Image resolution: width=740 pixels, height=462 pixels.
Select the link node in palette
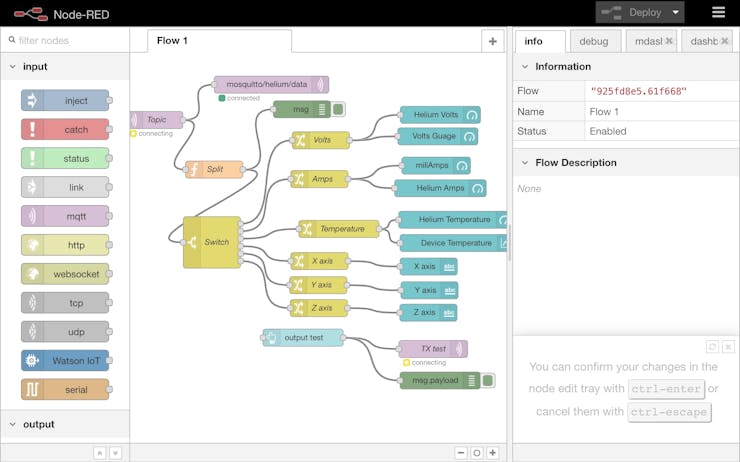click(x=65, y=187)
